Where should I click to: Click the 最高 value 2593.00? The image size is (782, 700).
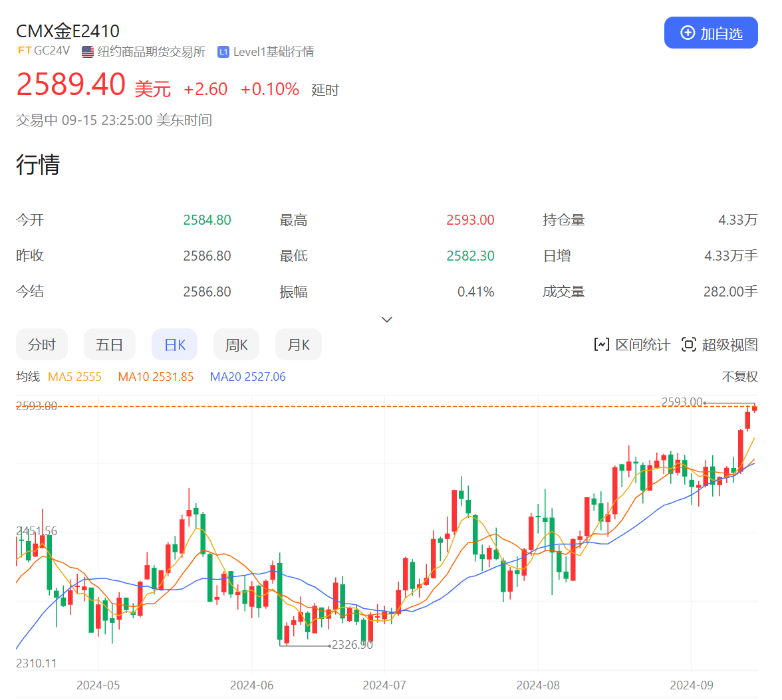coord(470,220)
